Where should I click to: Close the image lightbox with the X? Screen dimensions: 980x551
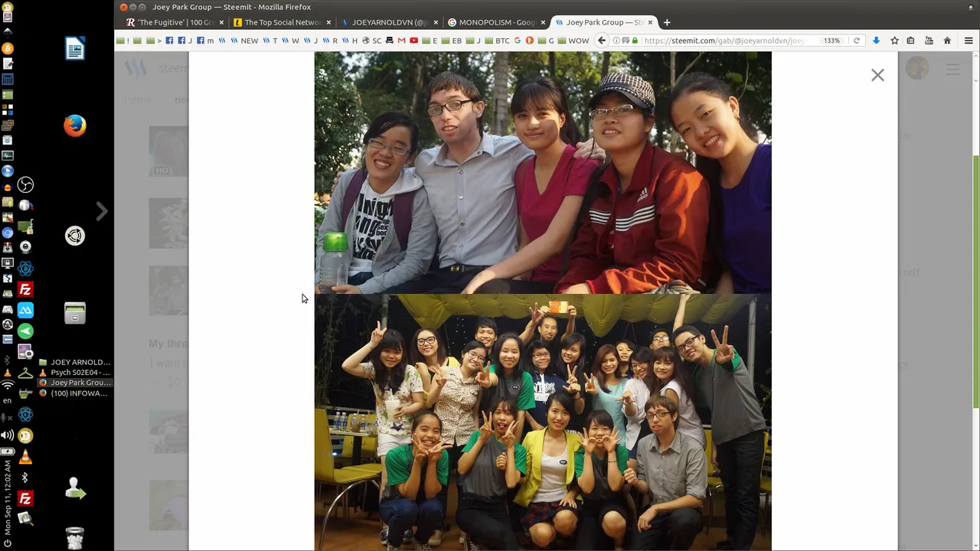(x=877, y=75)
